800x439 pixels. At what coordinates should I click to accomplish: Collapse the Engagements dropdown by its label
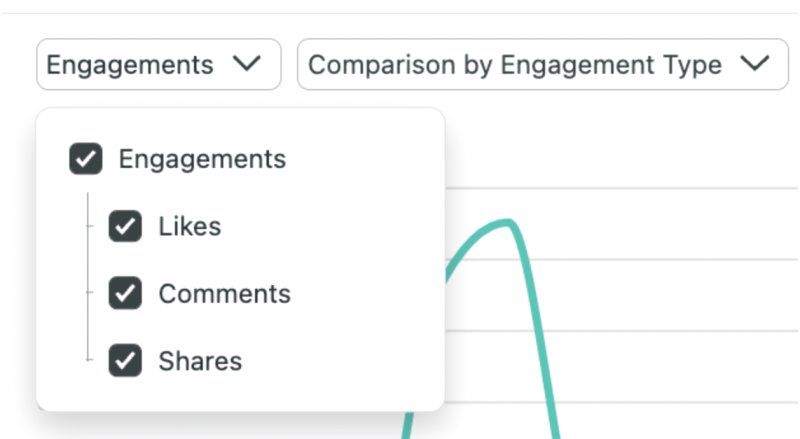coord(130,65)
